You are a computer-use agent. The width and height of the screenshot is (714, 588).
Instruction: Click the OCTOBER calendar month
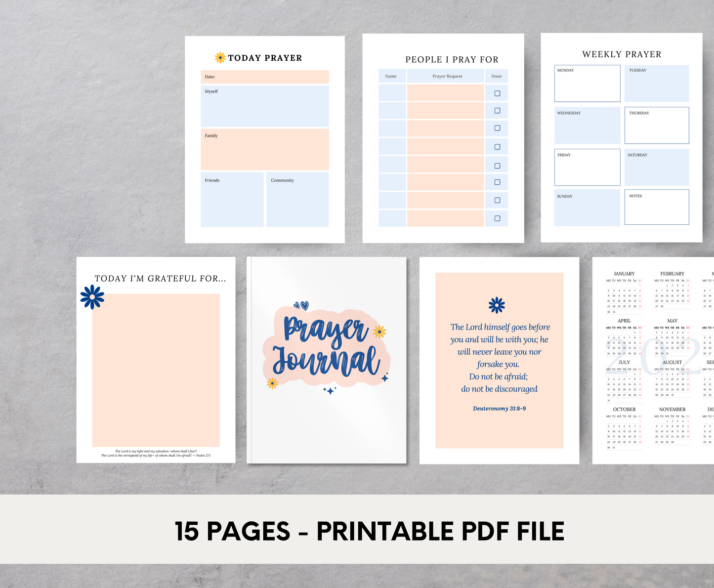(x=624, y=428)
